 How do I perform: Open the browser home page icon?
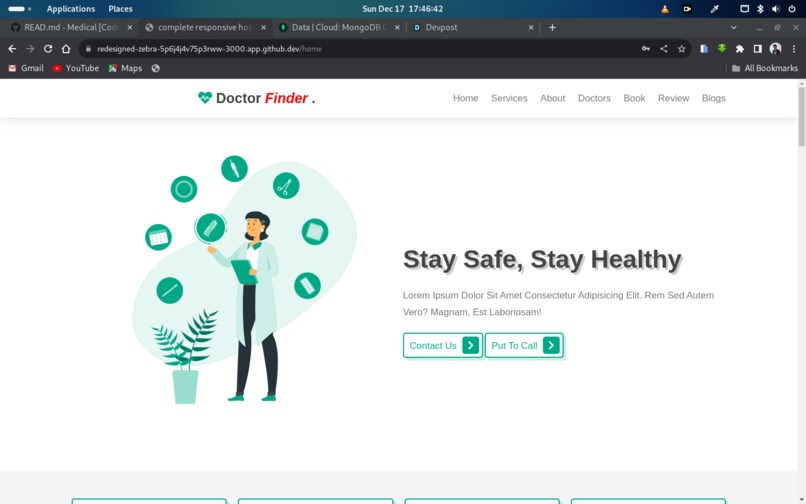click(66, 49)
